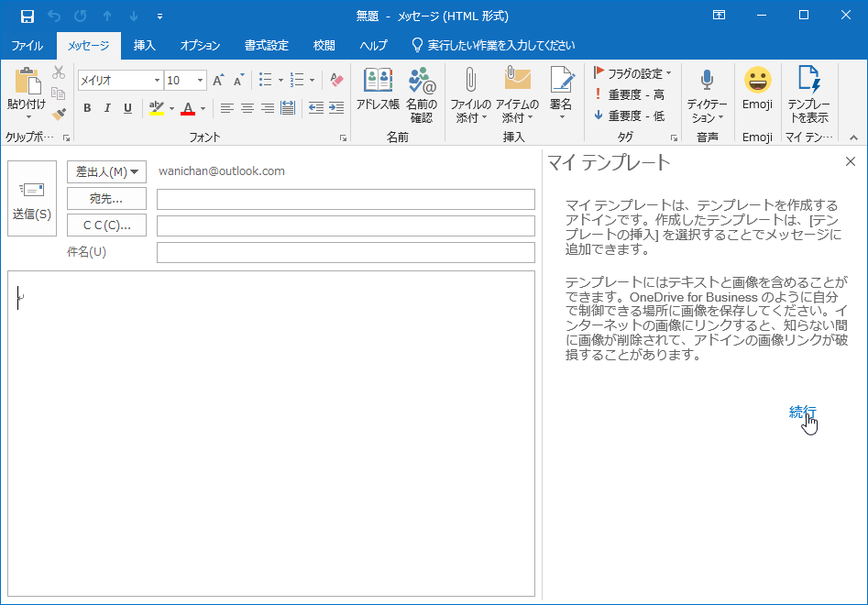Click the Next Item down arrow

pyautogui.click(x=134, y=16)
